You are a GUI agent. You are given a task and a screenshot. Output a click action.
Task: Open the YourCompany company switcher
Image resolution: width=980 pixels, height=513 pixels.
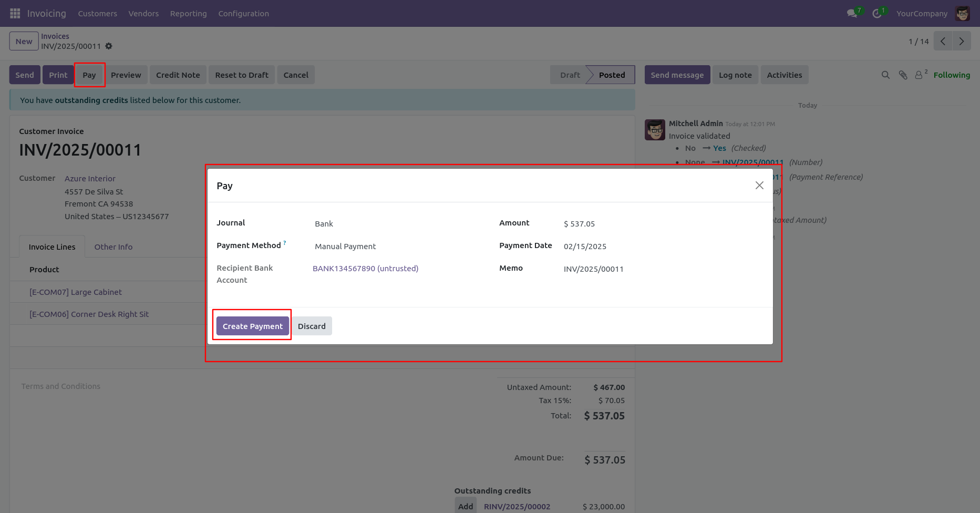(x=922, y=14)
